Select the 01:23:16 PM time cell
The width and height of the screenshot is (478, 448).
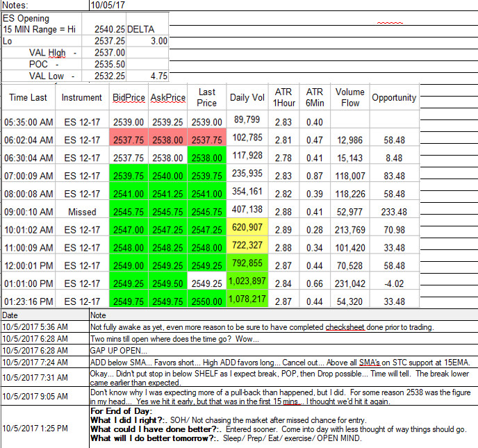click(x=28, y=301)
